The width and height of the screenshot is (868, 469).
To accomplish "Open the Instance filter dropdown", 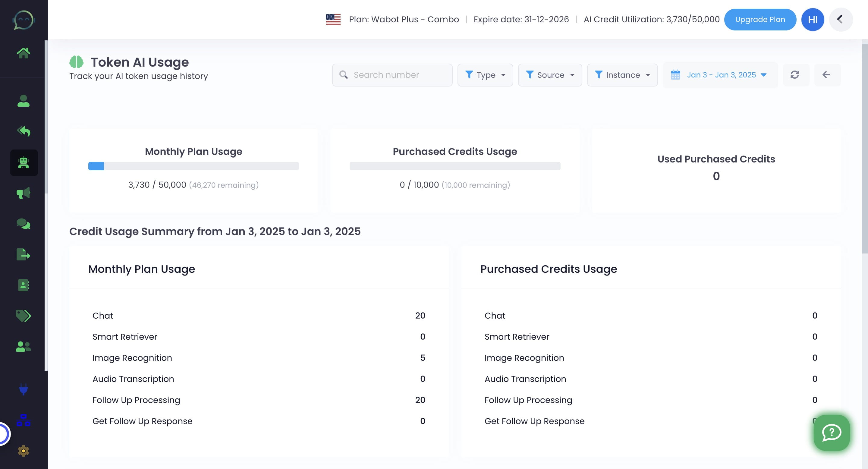I will point(622,75).
